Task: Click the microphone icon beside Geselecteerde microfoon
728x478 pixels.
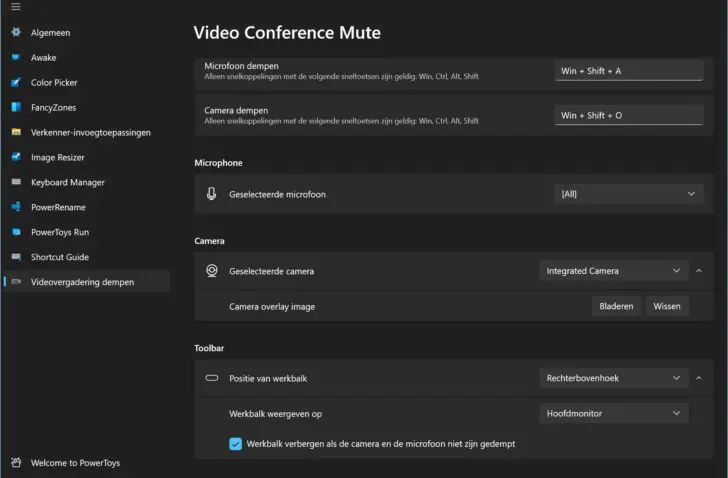Action: pyautogui.click(x=211, y=194)
